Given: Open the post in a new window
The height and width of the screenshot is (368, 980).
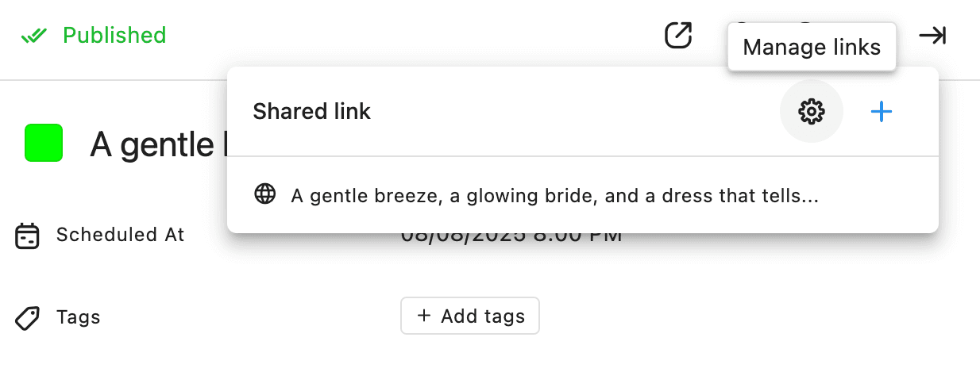Looking at the screenshot, I should pos(678,35).
